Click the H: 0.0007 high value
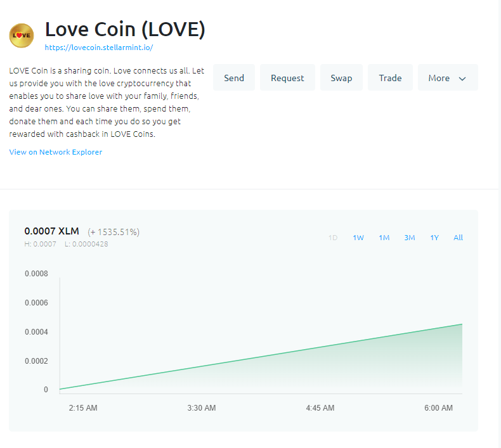Viewport: 501px width, 448px height. 40,244
